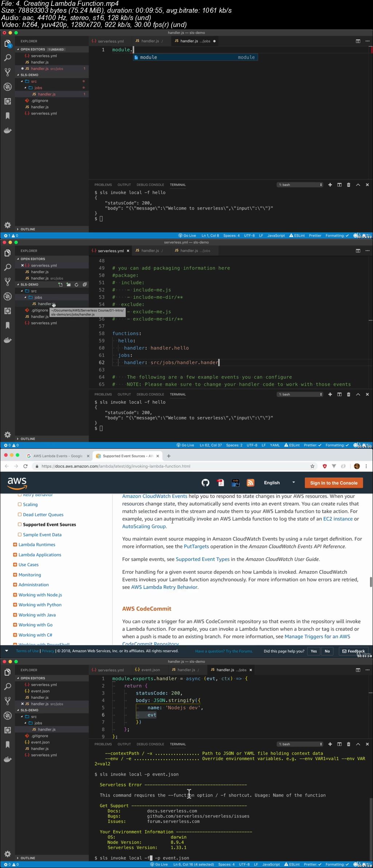Open Bookmarks view in the top VS Code frame
373x868 pixels.
click(x=7, y=116)
